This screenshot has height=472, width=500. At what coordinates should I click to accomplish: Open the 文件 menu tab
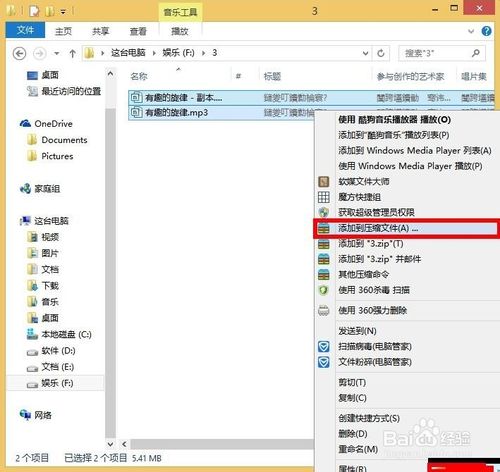click(25, 30)
